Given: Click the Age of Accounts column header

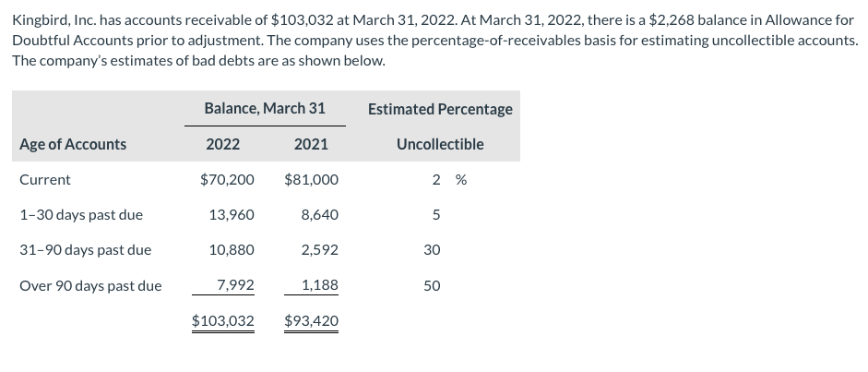Looking at the screenshot, I should coord(73,145).
